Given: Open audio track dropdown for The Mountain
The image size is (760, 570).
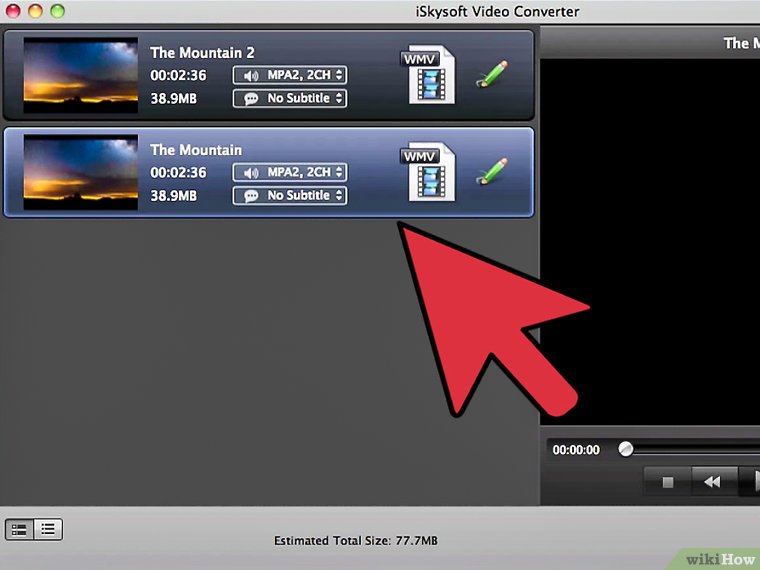Looking at the screenshot, I should click(x=289, y=172).
